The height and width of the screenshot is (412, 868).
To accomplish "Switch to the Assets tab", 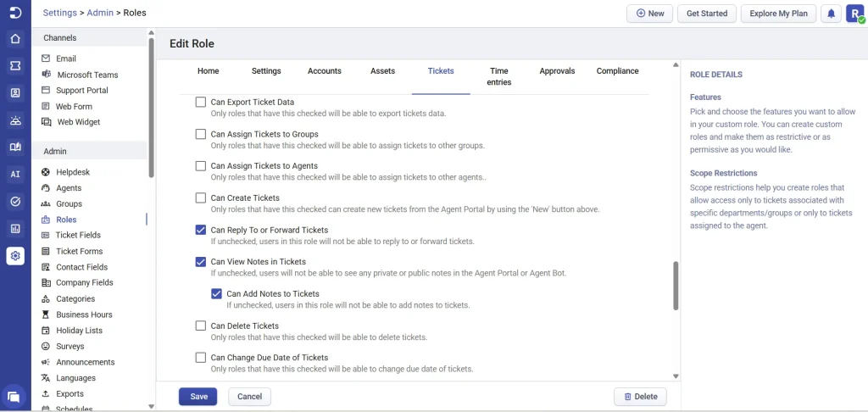I will pyautogui.click(x=382, y=71).
